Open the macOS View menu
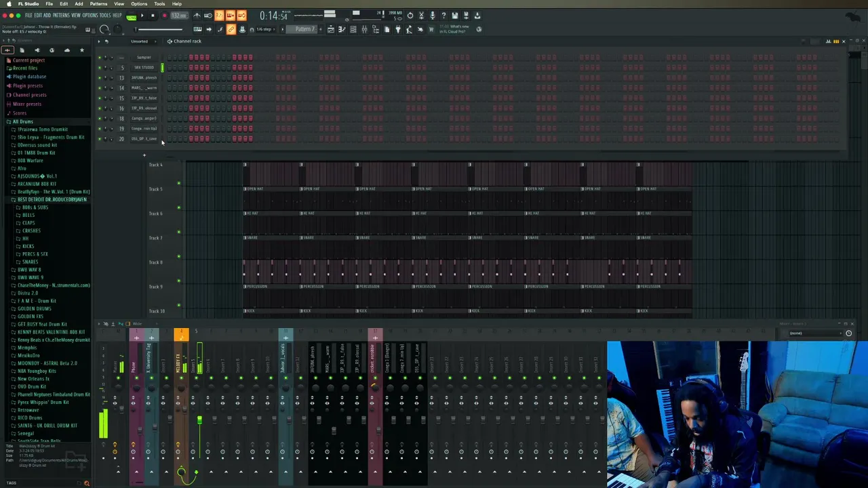The height and width of the screenshot is (488, 868). click(x=119, y=3)
